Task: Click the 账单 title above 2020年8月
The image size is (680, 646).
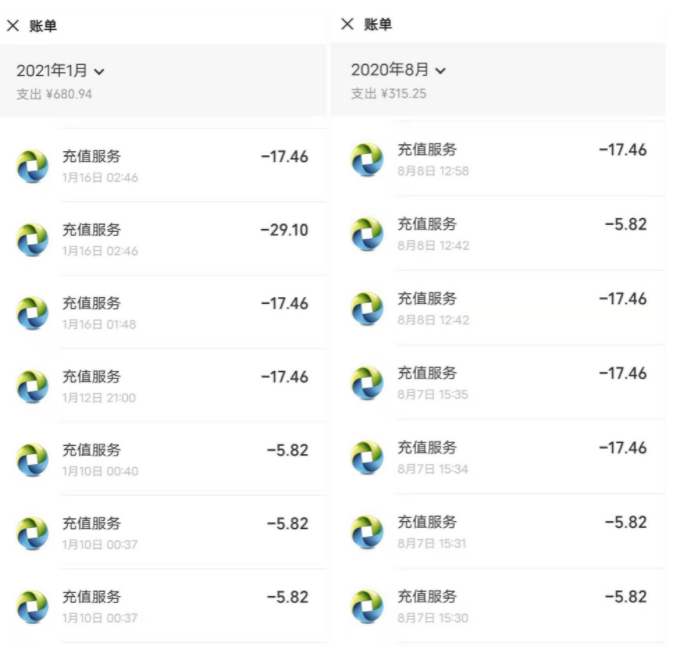Action: point(378,24)
